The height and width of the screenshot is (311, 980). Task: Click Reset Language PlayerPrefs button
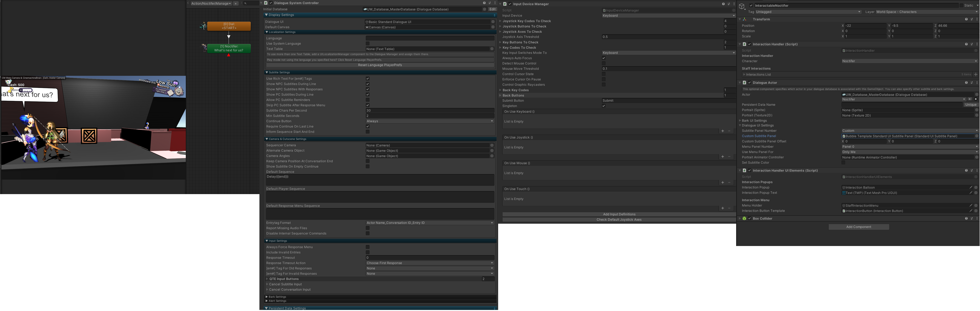coord(380,65)
